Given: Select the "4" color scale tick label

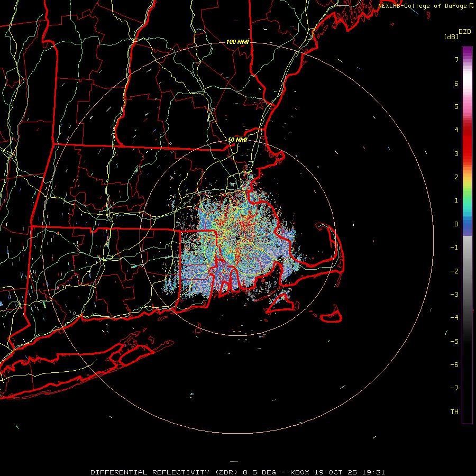Looking at the screenshot, I should point(456,130).
